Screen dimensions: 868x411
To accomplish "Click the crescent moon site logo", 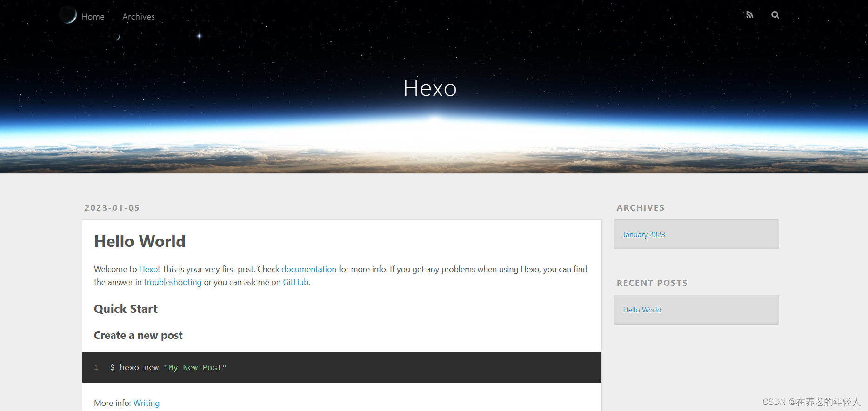I will tap(68, 15).
